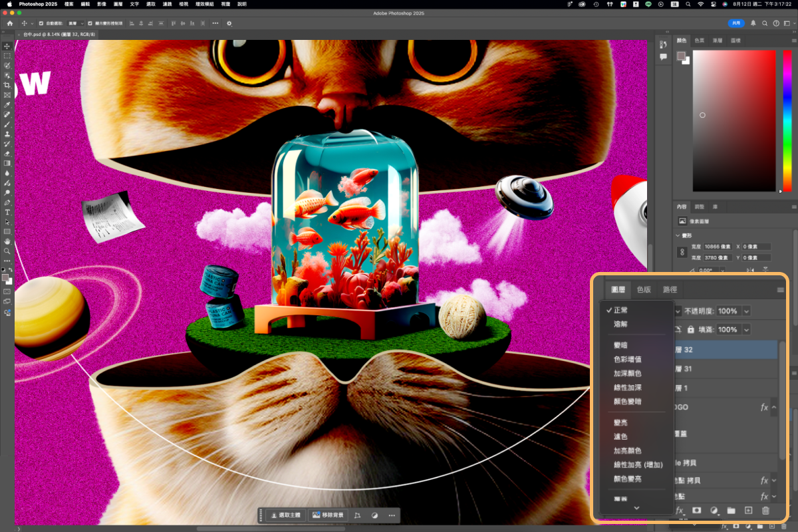798x532 pixels.
Task: Toggle the 顯示變形控制項 checkbox
Action: (x=90, y=23)
